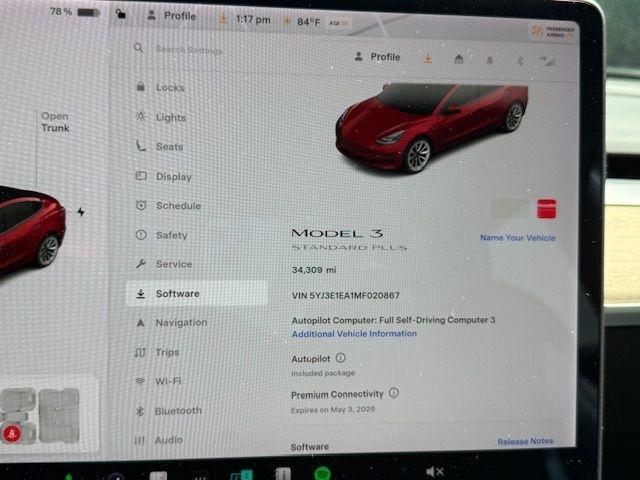Open the Display settings menu
This screenshot has width=640, height=480.
[x=173, y=177]
